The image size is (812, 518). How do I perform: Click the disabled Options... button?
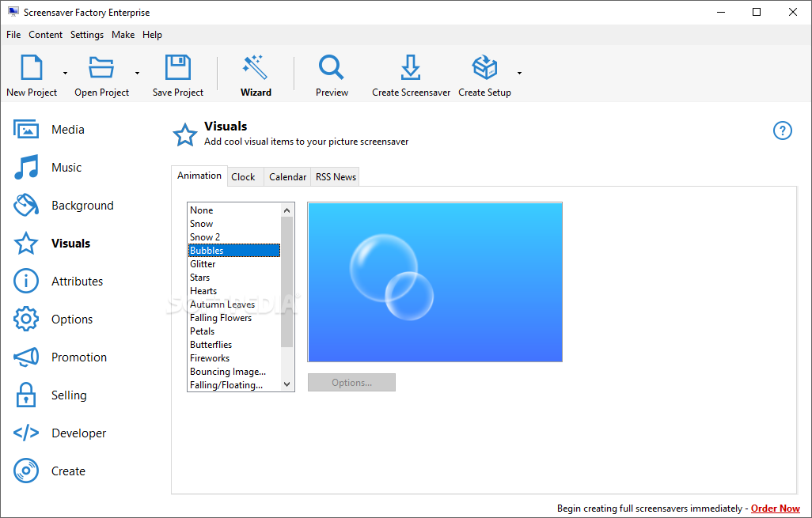(351, 383)
